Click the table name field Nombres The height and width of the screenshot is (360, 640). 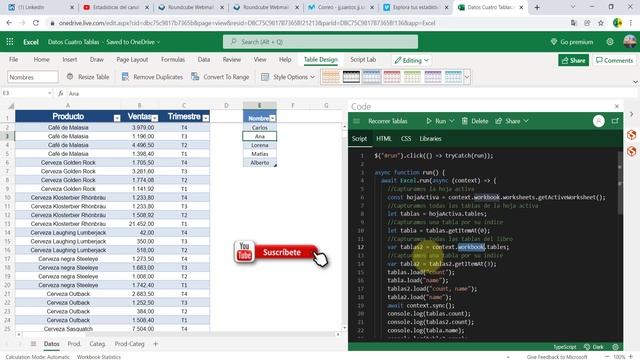click(x=33, y=77)
